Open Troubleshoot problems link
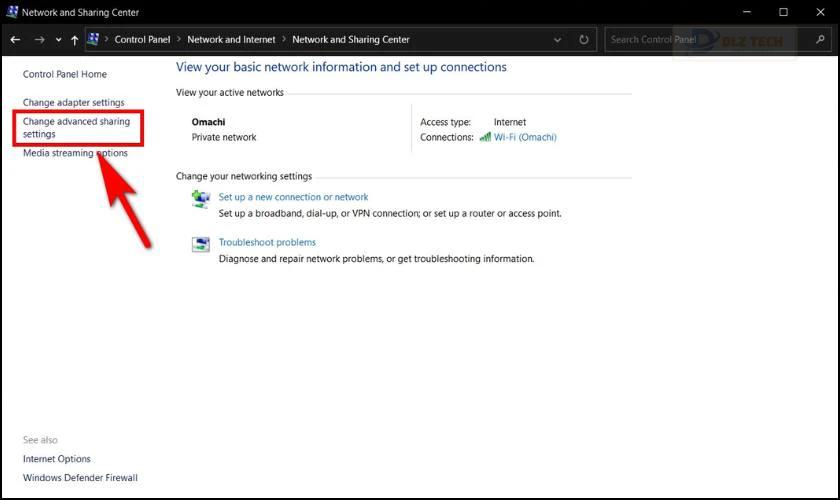840x500 pixels. coord(267,242)
